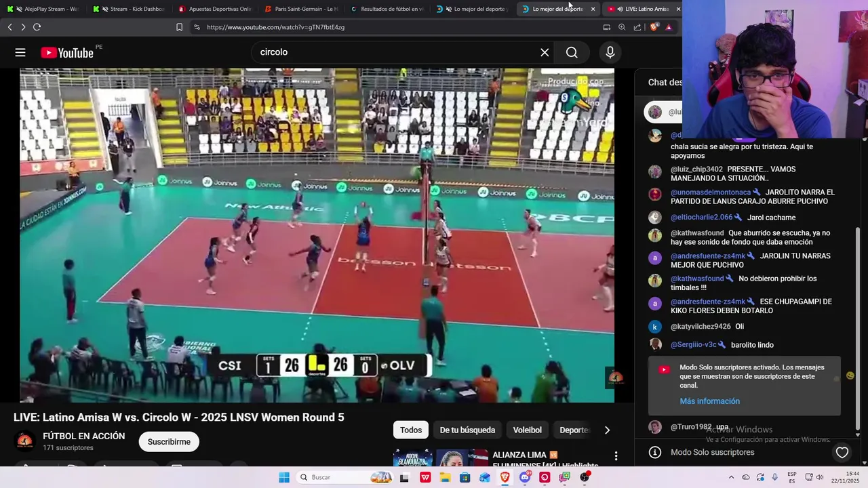Close the LIVE: Latino Amisa tab
This screenshot has height=488, width=868.
tap(678, 9)
